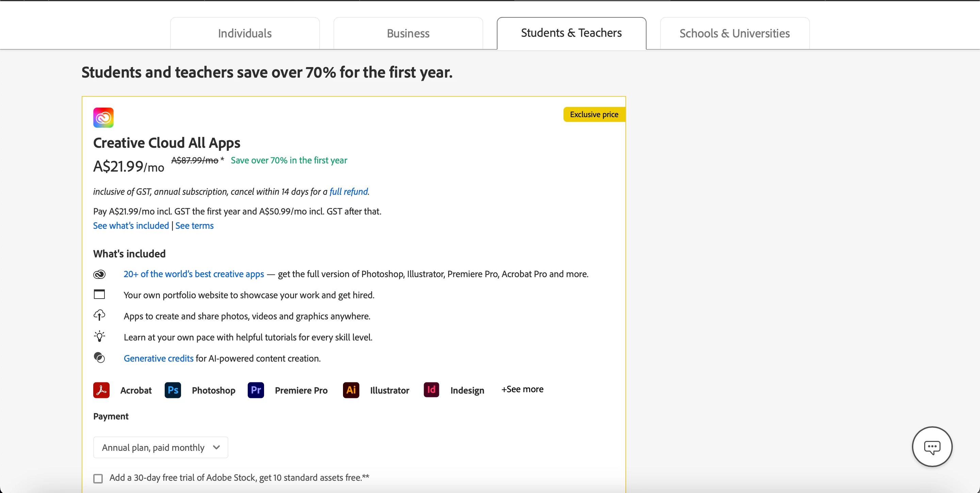Click the Illustrator Ai icon

[x=351, y=390]
